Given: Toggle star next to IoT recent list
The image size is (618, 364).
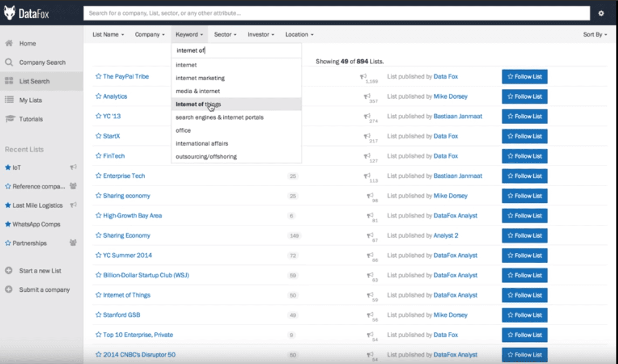Looking at the screenshot, I should point(8,167).
